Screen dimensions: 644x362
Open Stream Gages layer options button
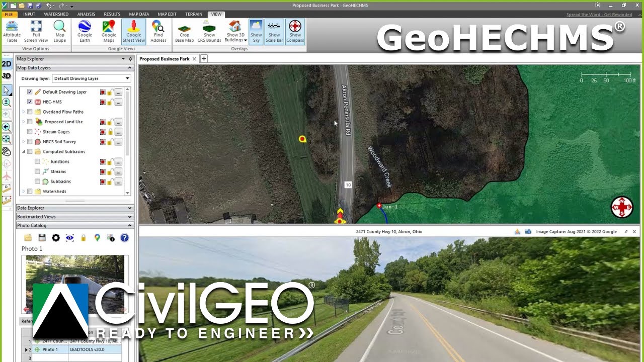(118, 132)
